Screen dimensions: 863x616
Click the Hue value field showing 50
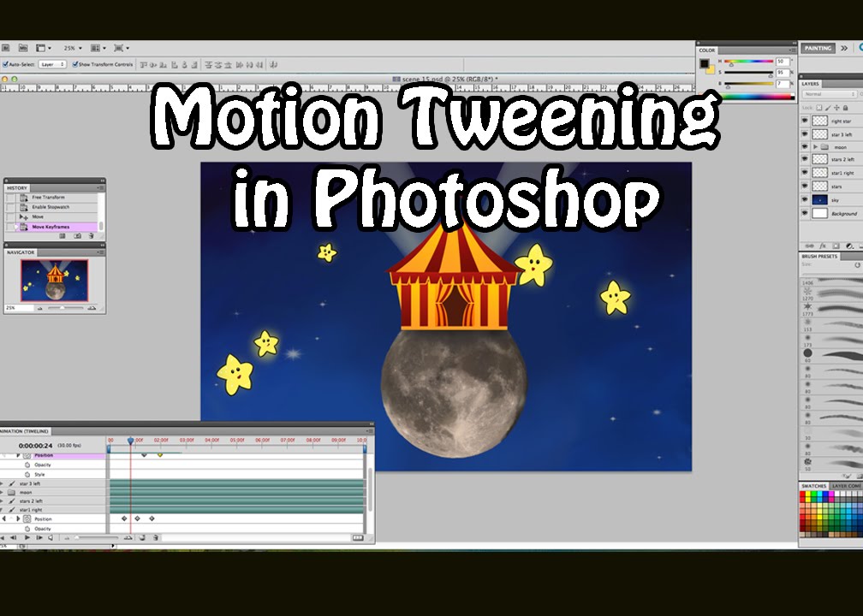tap(783, 62)
